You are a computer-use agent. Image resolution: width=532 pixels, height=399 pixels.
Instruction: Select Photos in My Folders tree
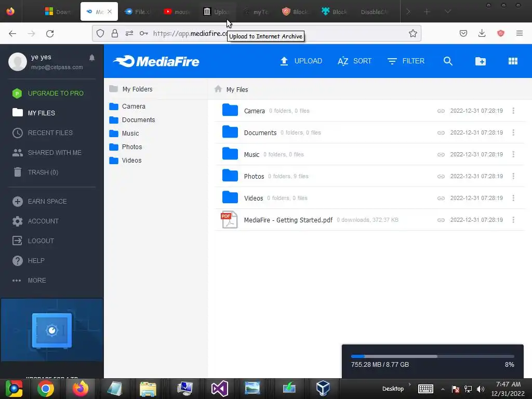click(126, 147)
